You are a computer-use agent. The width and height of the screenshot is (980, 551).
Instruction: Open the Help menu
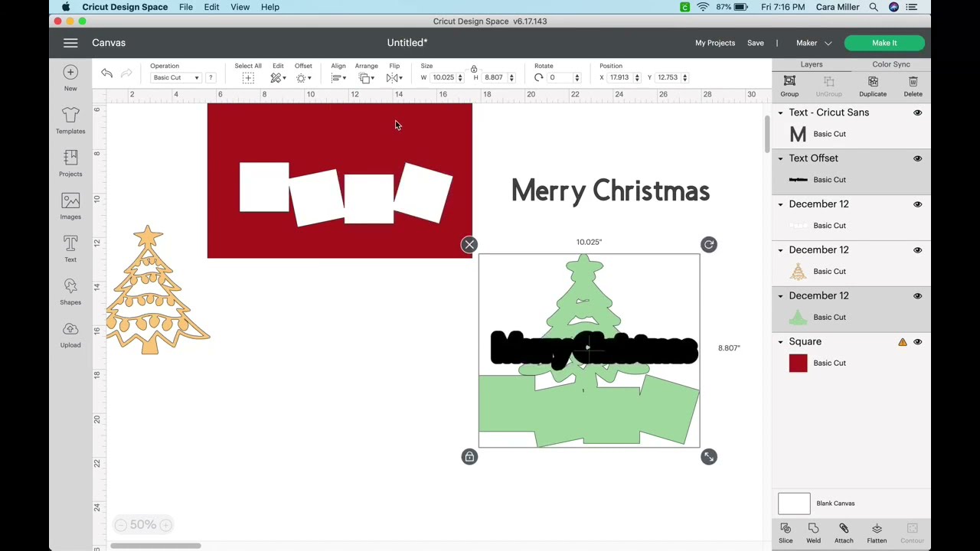click(270, 7)
